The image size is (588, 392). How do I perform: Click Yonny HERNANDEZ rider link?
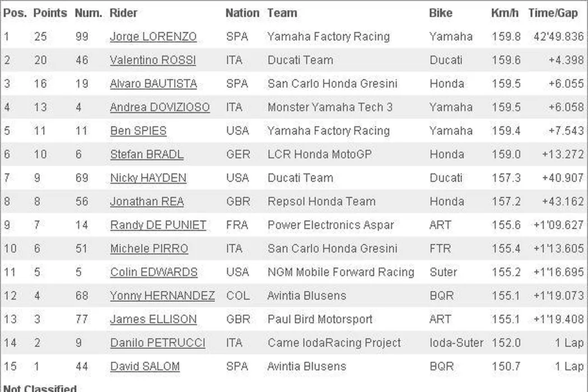[x=162, y=296]
